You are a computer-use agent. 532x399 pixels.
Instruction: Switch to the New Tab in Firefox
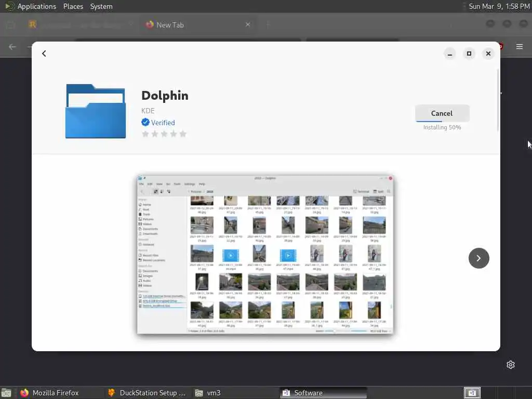[198, 25]
